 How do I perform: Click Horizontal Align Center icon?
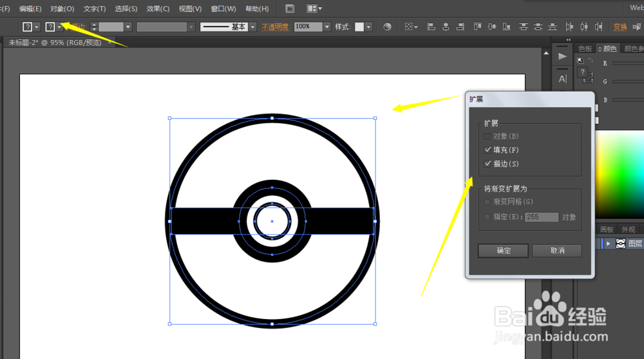(446, 26)
